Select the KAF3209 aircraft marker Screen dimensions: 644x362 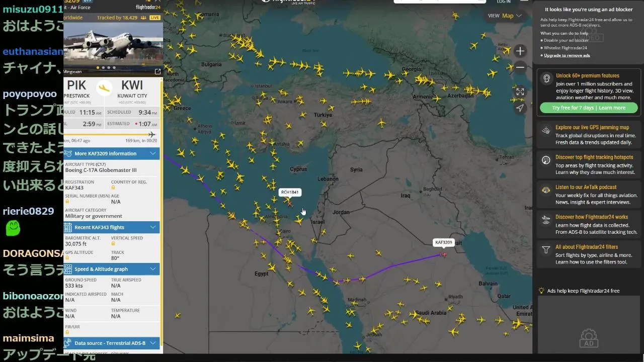pyautogui.click(x=443, y=254)
